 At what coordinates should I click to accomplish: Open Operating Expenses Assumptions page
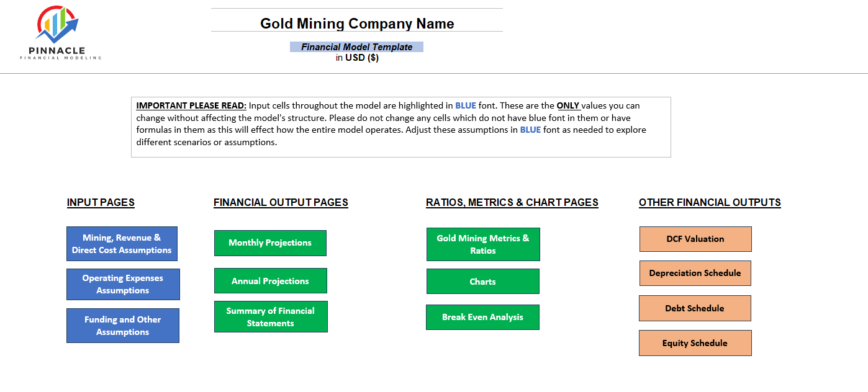(122, 284)
